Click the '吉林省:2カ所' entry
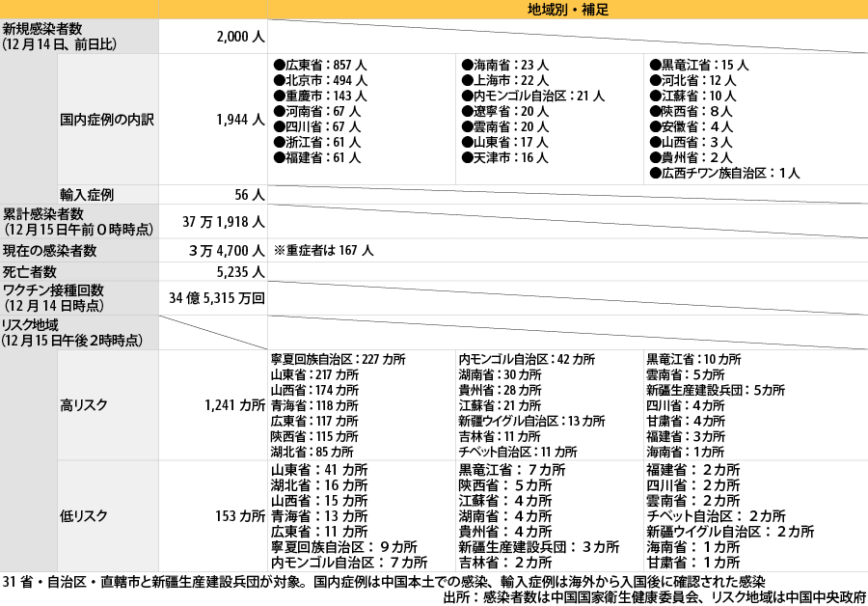868x606 pixels. click(x=505, y=564)
